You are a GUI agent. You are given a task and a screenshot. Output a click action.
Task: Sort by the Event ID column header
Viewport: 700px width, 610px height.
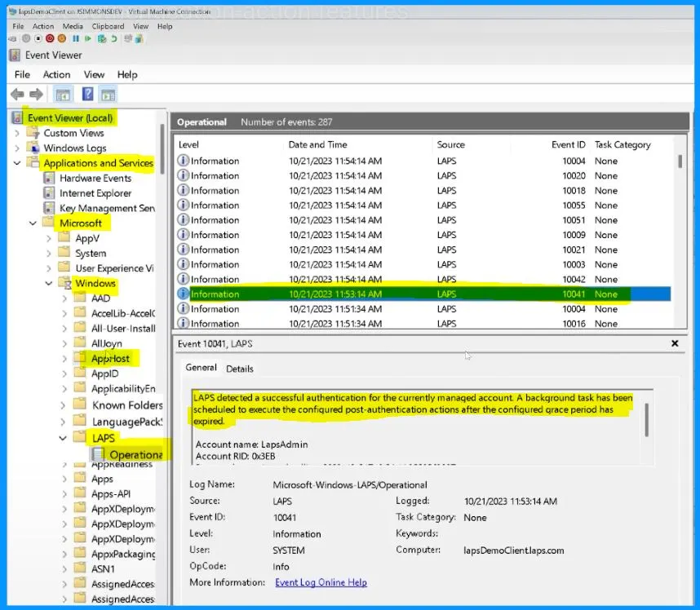(568, 144)
